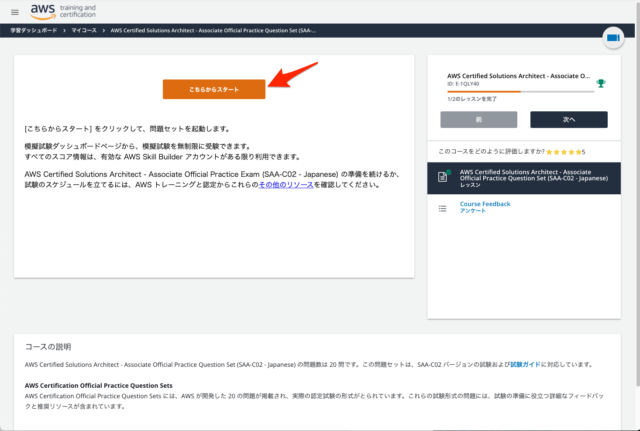Click the page vertical scrollbar
This screenshot has width=640, height=431.
pos(638,196)
